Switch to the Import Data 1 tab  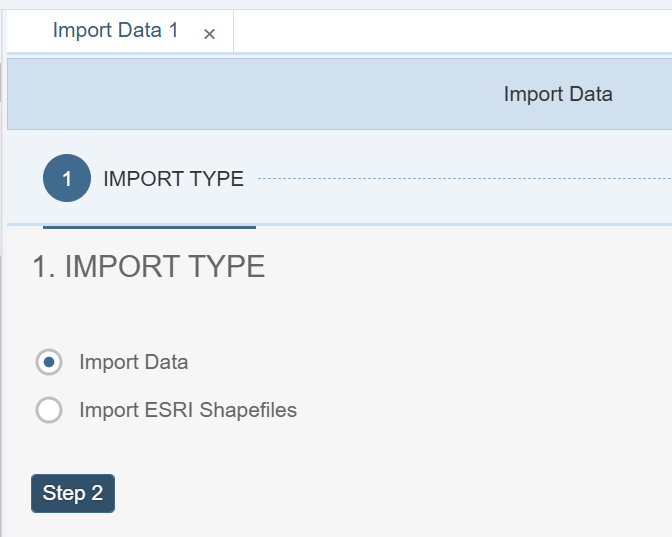pyautogui.click(x=115, y=31)
